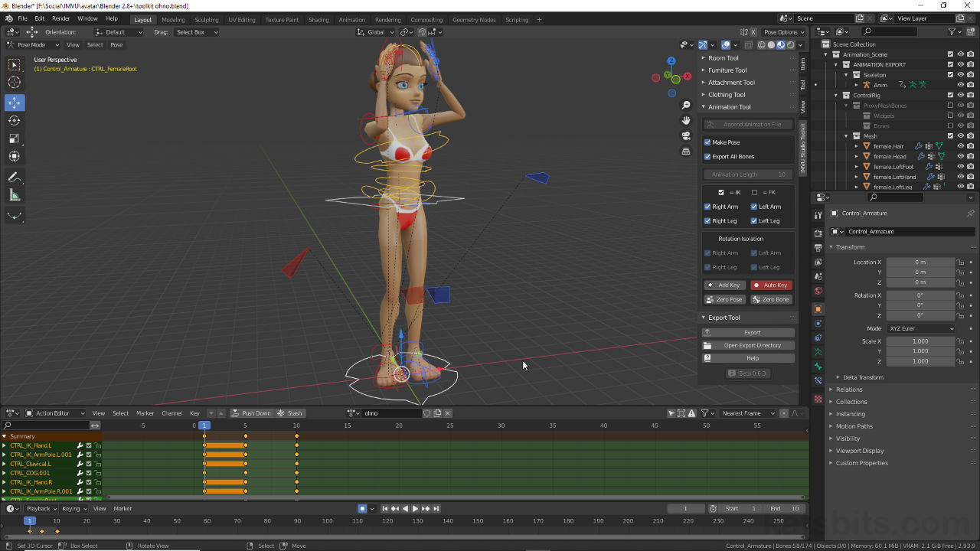Uncheck Export All Bones checkbox

coord(707,156)
